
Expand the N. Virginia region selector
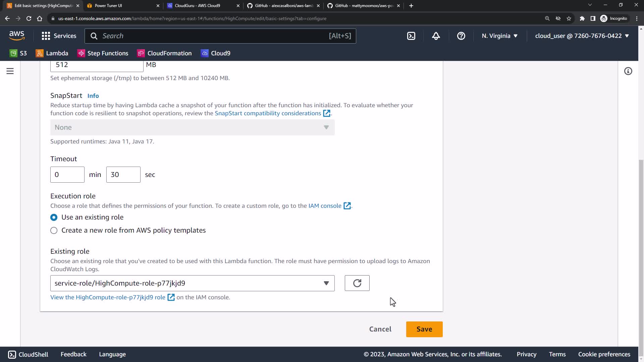point(499,36)
